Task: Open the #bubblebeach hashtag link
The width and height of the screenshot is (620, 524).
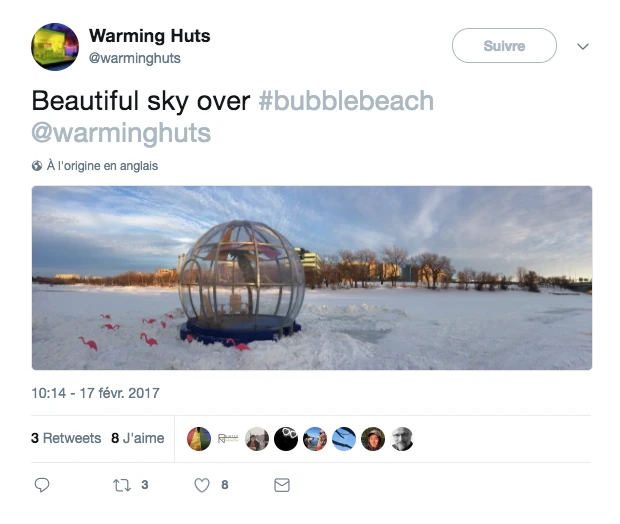Action: click(x=346, y=100)
